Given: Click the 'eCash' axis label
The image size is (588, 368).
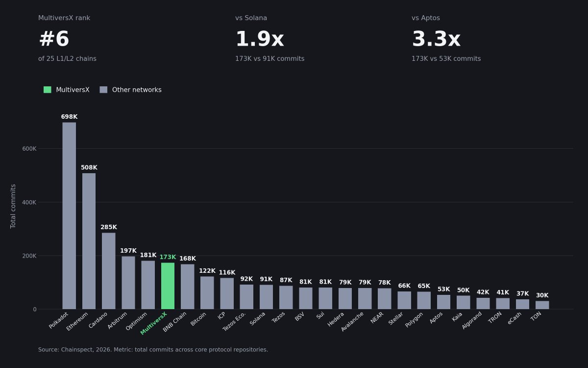Looking at the screenshot, I should click(x=514, y=318).
